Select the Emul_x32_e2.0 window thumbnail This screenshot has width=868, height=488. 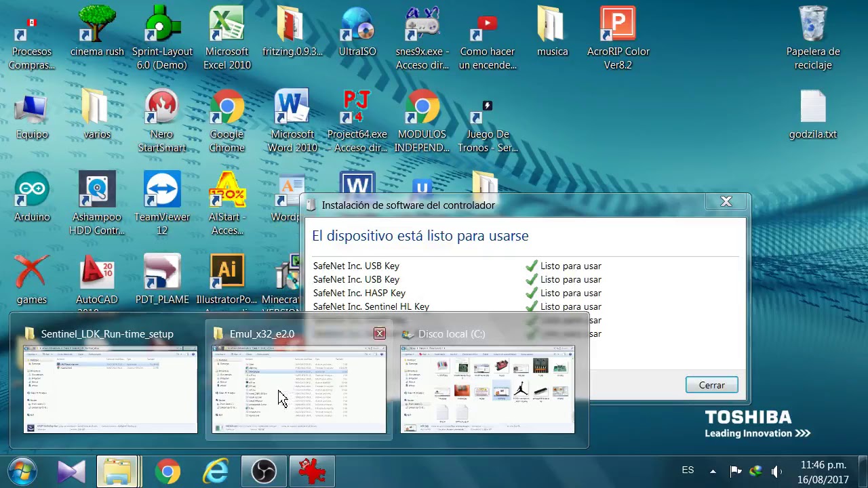(x=299, y=381)
